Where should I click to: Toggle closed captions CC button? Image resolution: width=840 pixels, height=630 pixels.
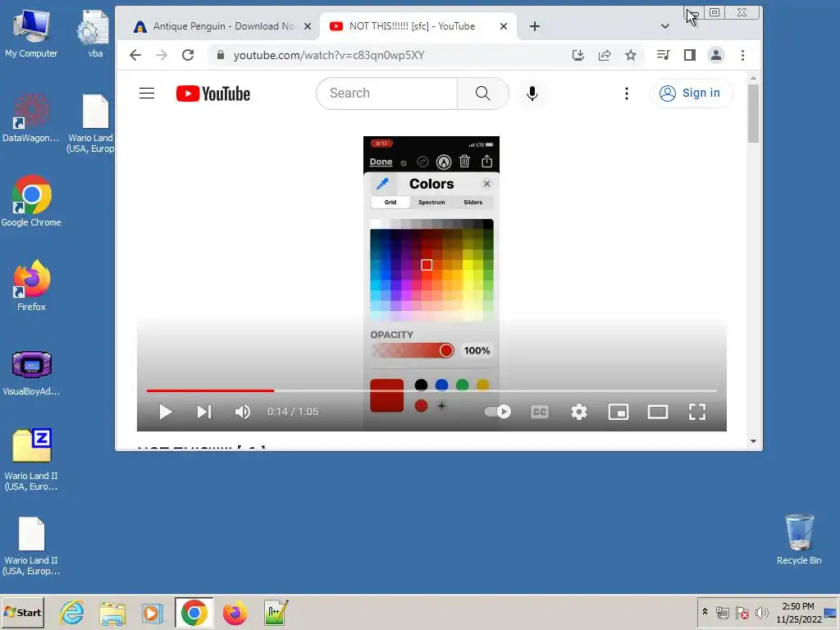[540, 412]
